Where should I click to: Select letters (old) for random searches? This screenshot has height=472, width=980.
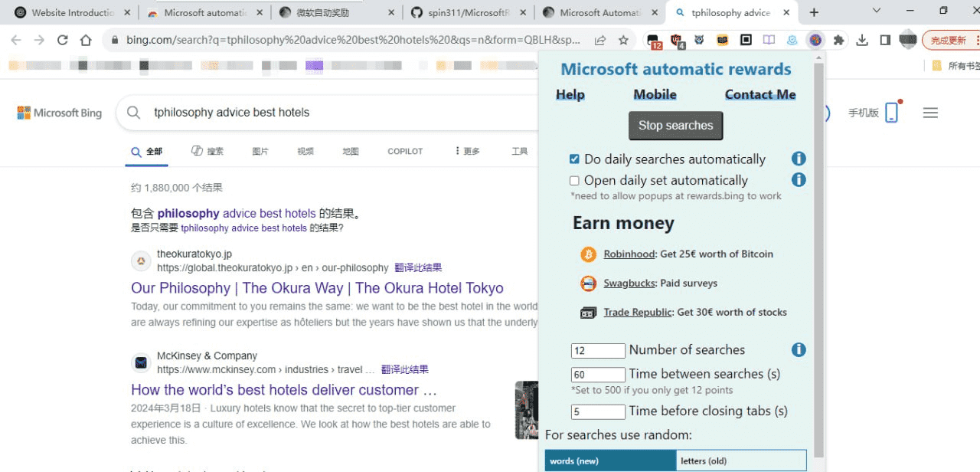pyautogui.click(x=741, y=461)
